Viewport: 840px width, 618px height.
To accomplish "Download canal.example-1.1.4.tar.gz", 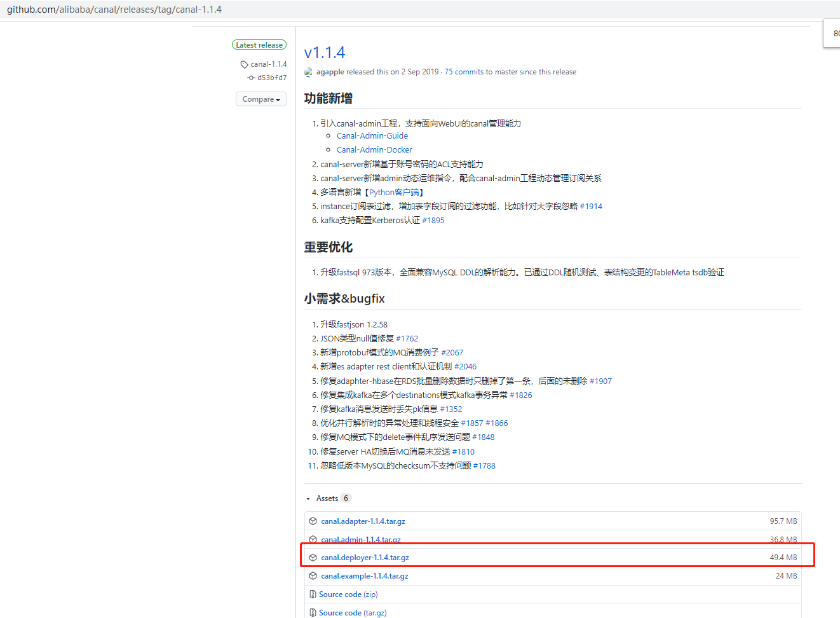I will coord(365,576).
